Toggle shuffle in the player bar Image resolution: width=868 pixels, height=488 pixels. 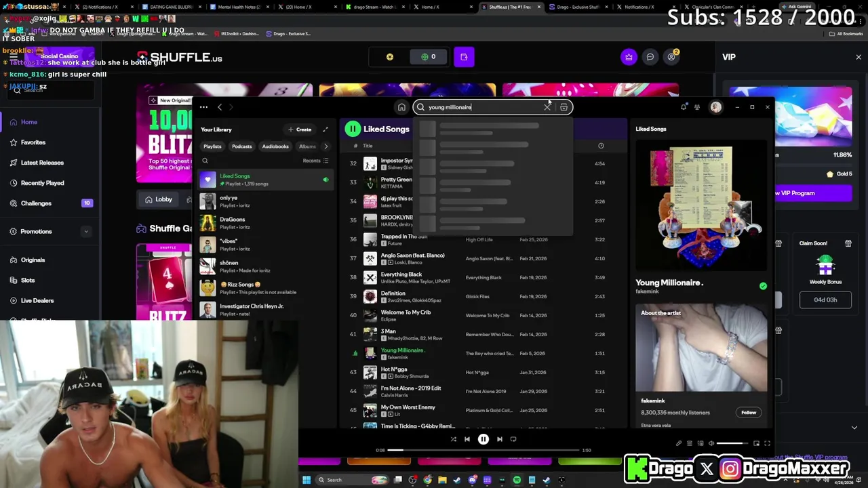coord(454,439)
